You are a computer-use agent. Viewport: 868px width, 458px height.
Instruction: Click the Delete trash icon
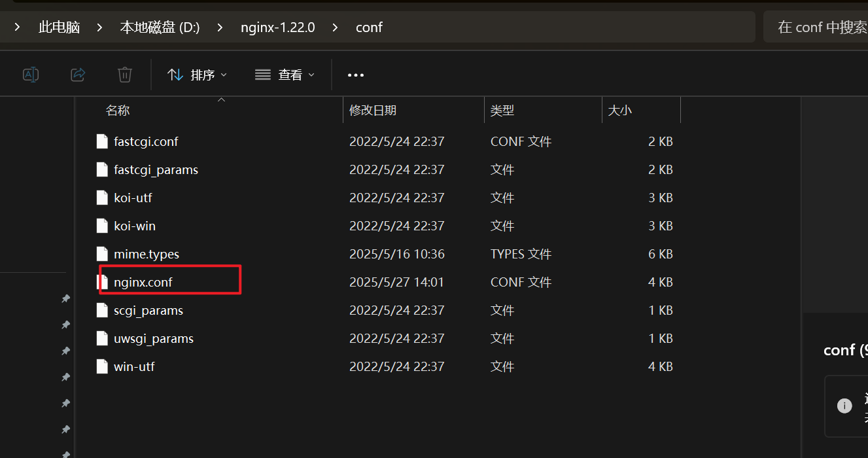(124, 74)
